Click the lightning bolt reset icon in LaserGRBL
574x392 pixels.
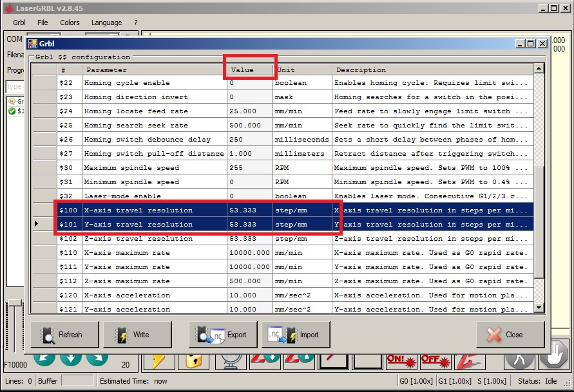click(x=158, y=361)
